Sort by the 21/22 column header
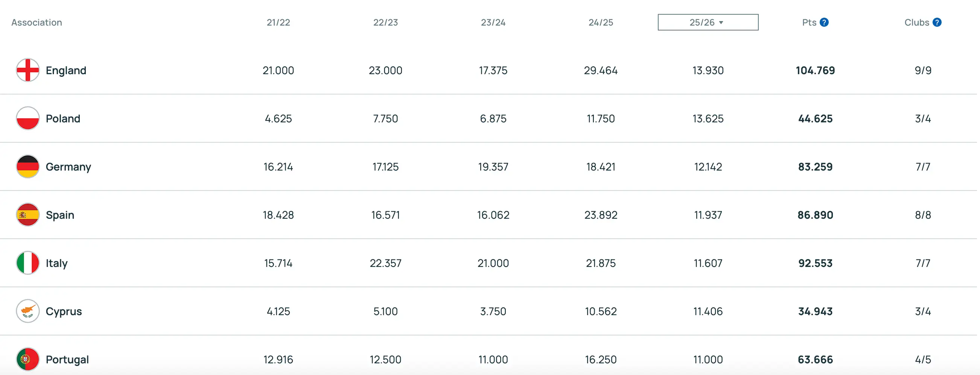Viewport: 980px width, 375px height. coord(278,23)
